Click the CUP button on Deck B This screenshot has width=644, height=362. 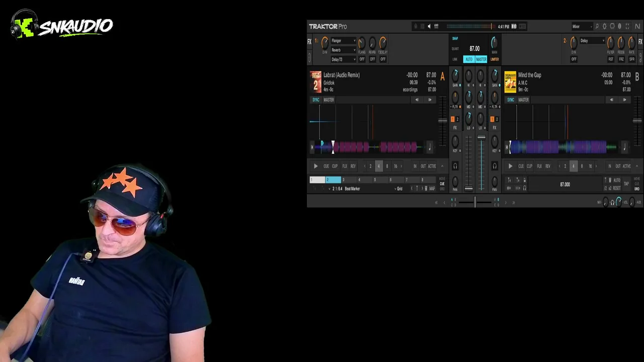529,166
